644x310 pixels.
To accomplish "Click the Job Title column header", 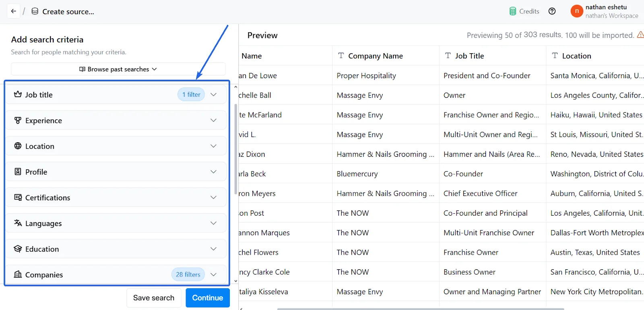I will click(493, 56).
